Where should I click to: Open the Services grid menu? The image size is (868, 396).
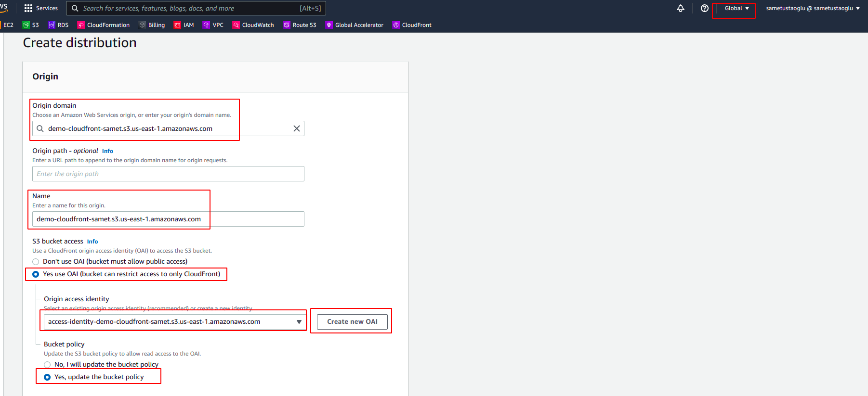(41, 8)
